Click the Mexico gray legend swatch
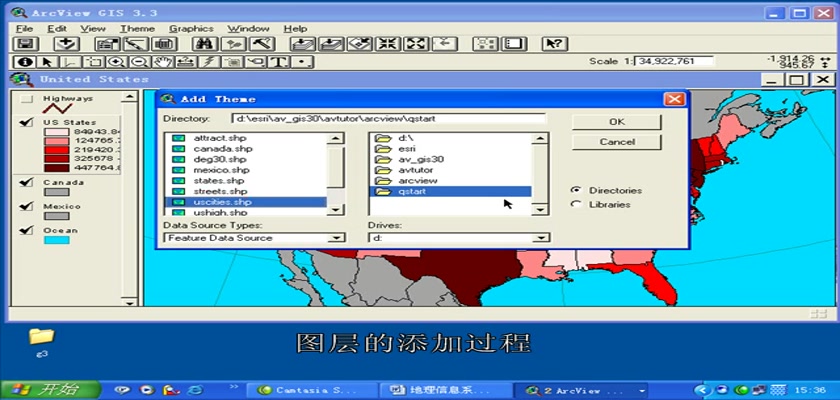This screenshot has height=400, width=840. click(56, 216)
